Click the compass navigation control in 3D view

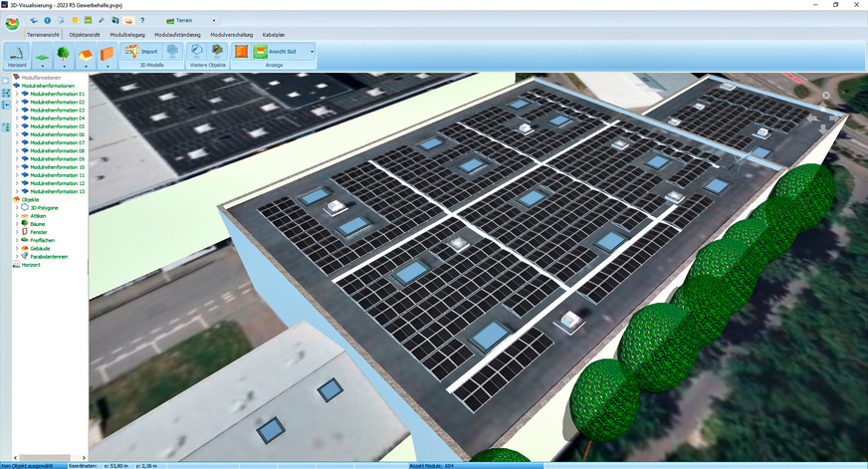[x=824, y=114]
